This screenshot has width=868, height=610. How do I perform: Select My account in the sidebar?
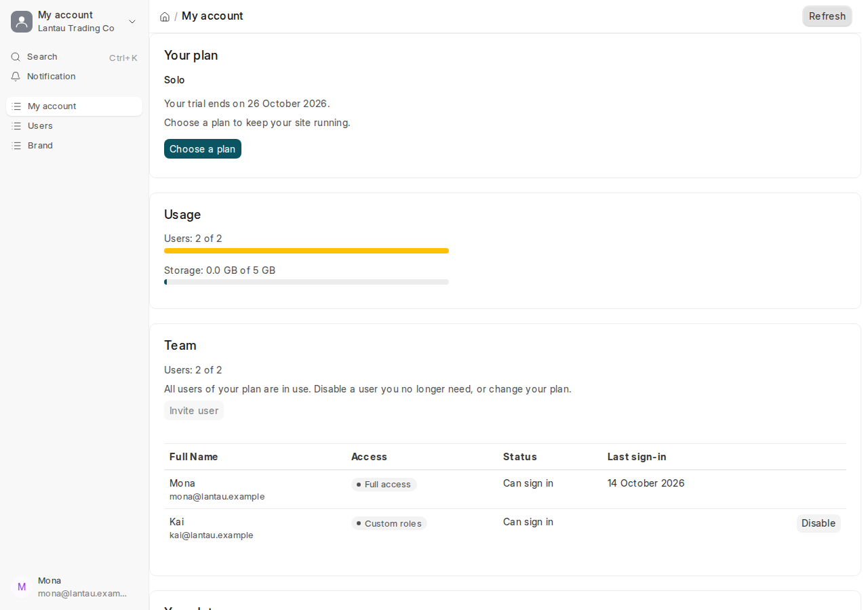click(75, 106)
